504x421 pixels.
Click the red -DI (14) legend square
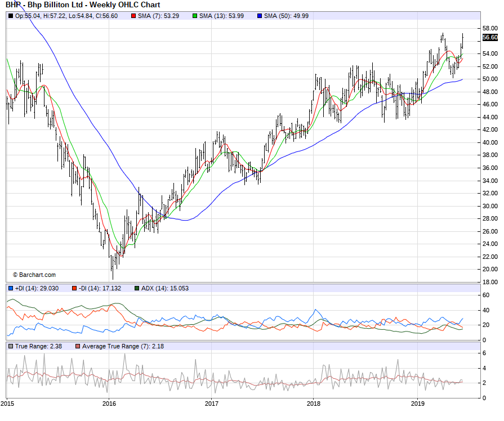(x=73, y=288)
